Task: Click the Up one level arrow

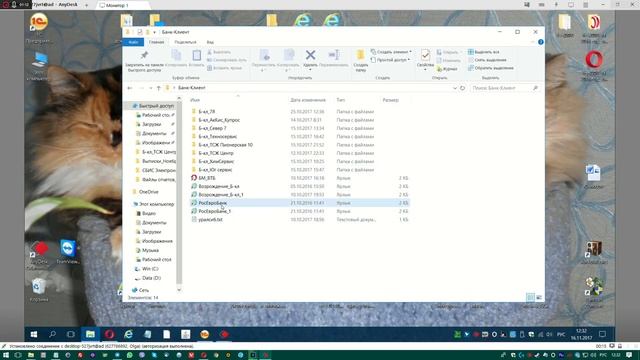Action: pyautogui.click(x=158, y=88)
